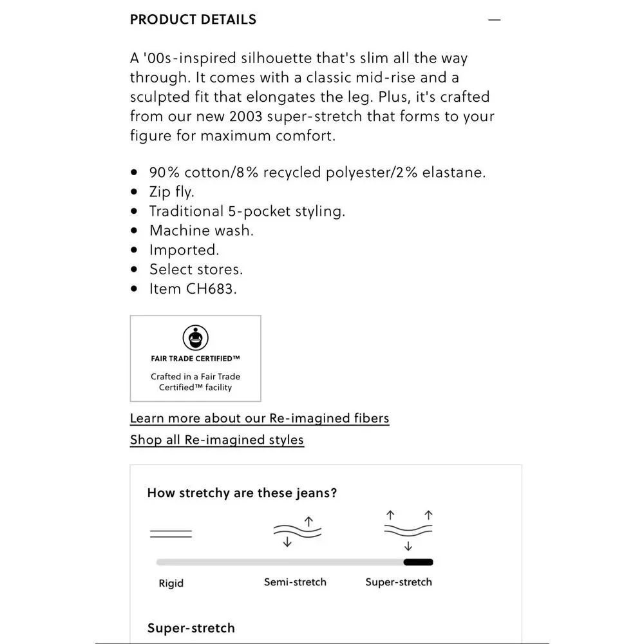Click the Rigid straight-lines icon
The height and width of the screenshot is (644, 644).
pos(171,534)
